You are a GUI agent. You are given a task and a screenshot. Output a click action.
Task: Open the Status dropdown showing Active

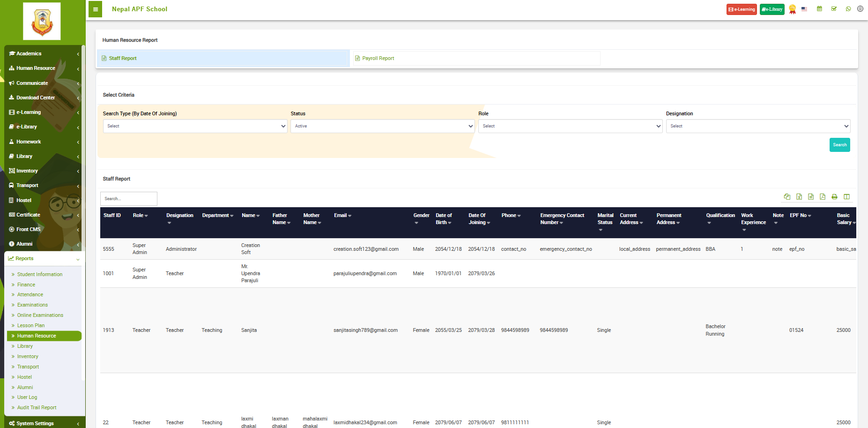click(382, 126)
